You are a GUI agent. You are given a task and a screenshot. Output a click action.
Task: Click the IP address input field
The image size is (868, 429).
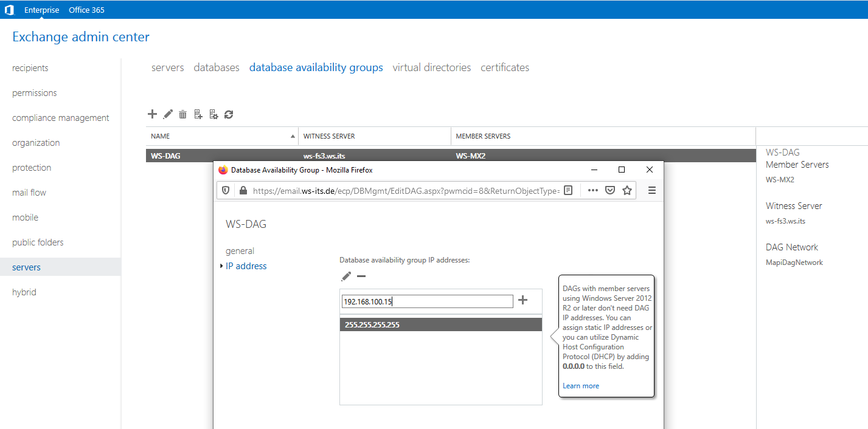click(x=427, y=301)
